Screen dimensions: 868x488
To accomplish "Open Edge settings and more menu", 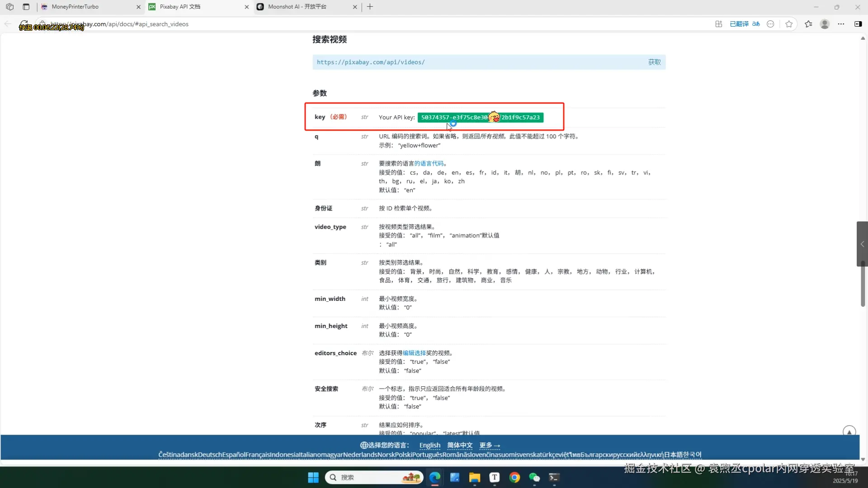I will pyautogui.click(x=841, y=24).
